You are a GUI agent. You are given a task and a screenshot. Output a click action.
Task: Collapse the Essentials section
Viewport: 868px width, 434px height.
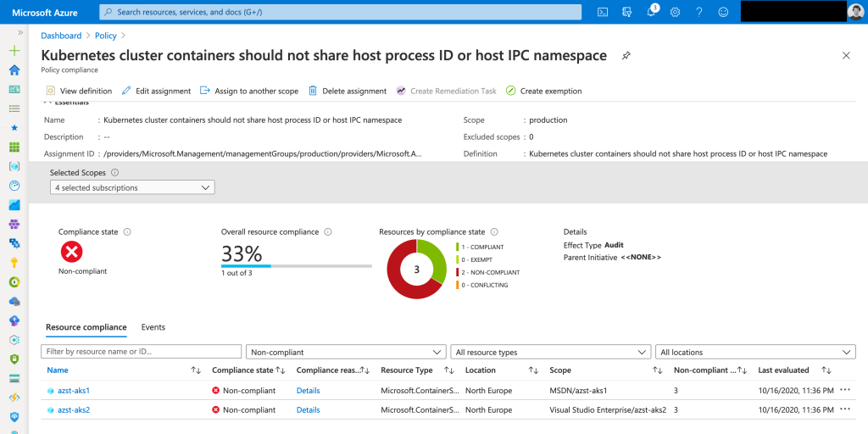coord(66,103)
